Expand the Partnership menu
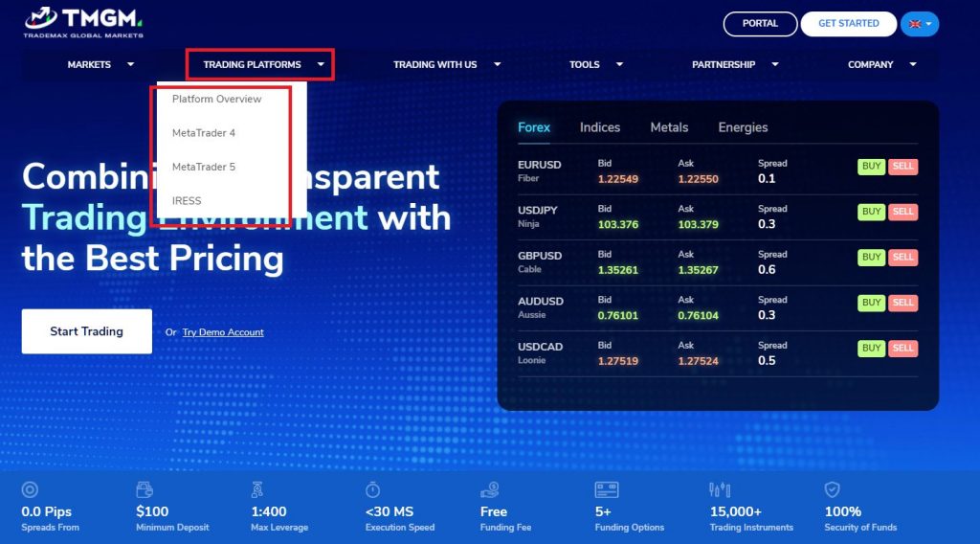Image resolution: width=980 pixels, height=544 pixels. [x=735, y=64]
